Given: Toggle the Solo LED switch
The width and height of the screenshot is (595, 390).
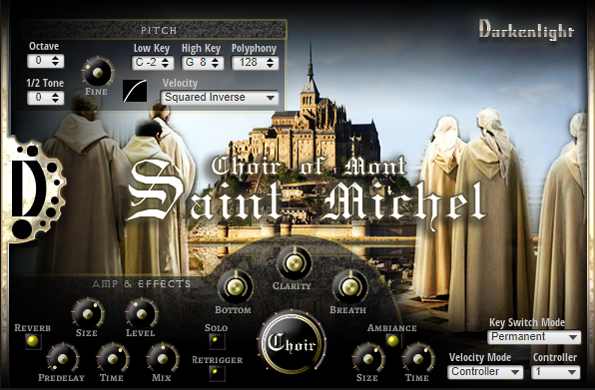Looking at the screenshot, I should click(216, 340).
